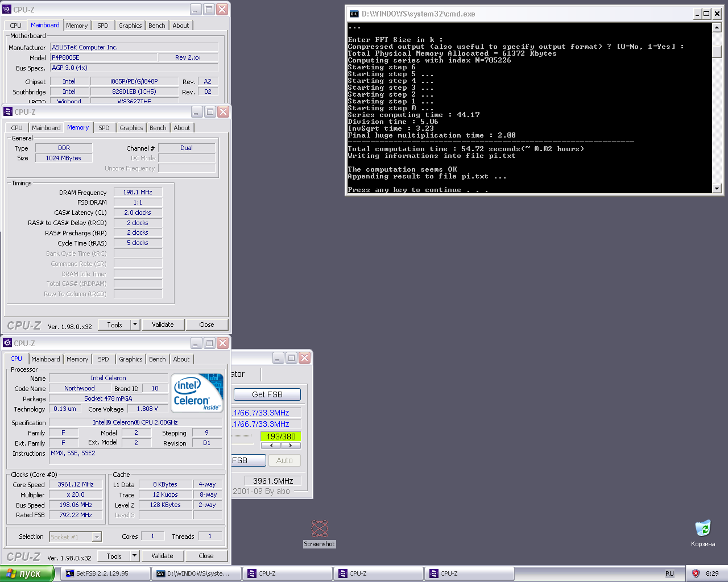
Task: Click the CPU-Z icon in the Memory window title bar
Action: click(8, 111)
